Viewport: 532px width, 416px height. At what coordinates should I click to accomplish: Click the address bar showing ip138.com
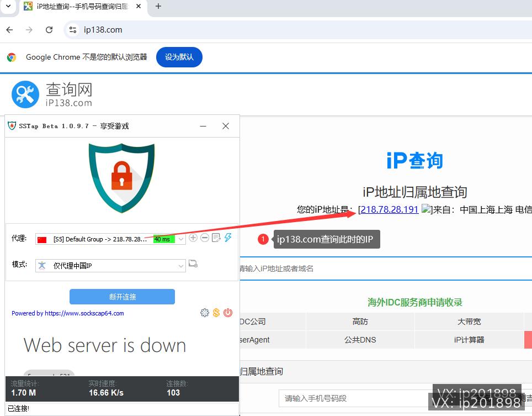point(299,30)
